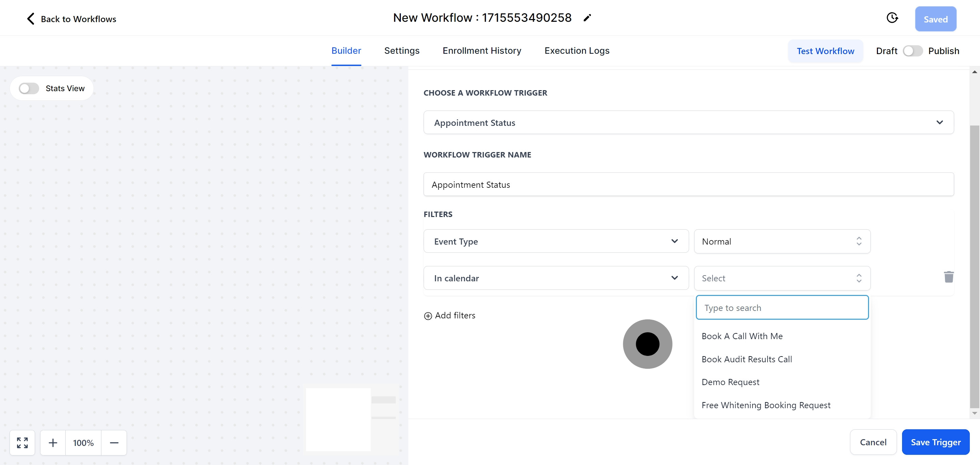Image resolution: width=980 pixels, height=465 pixels.
Task: Open the version history clock icon
Action: click(892, 18)
